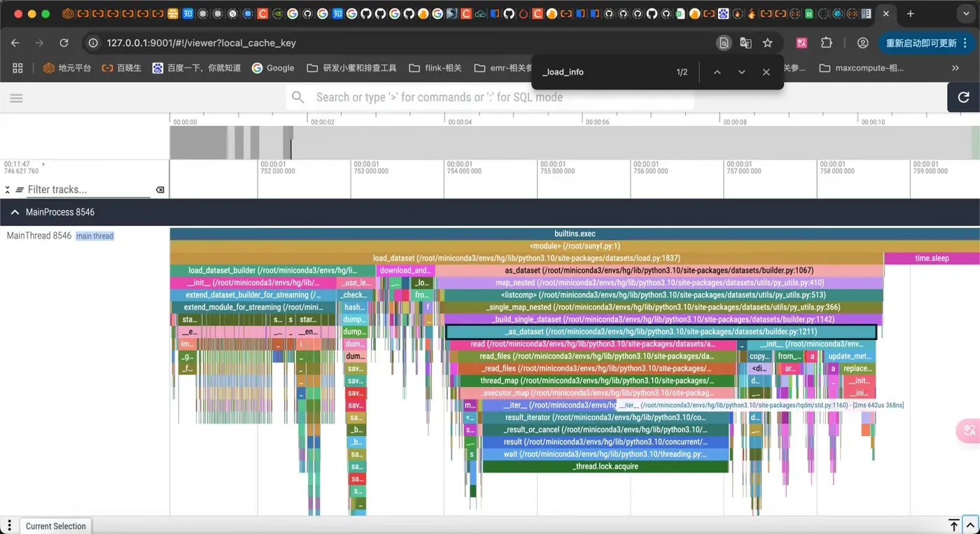Click the circular refresh icon right of the search bar
The width and height of the screenshot is (980, 534).
click(x=963, y=98)
